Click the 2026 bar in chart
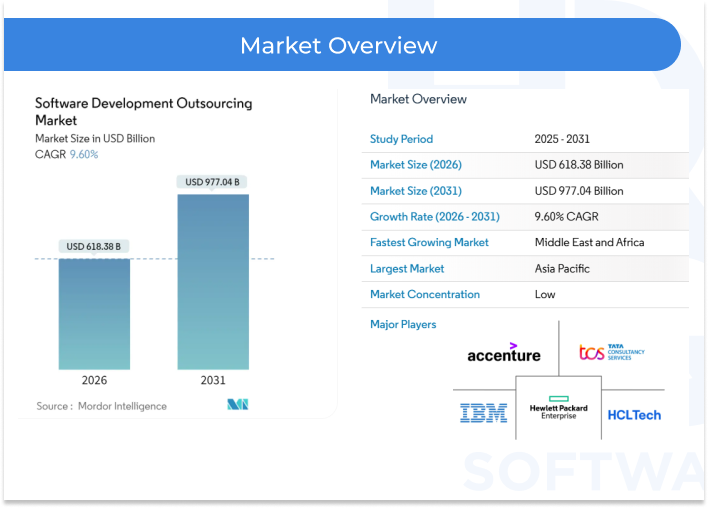 click(94, 314)
